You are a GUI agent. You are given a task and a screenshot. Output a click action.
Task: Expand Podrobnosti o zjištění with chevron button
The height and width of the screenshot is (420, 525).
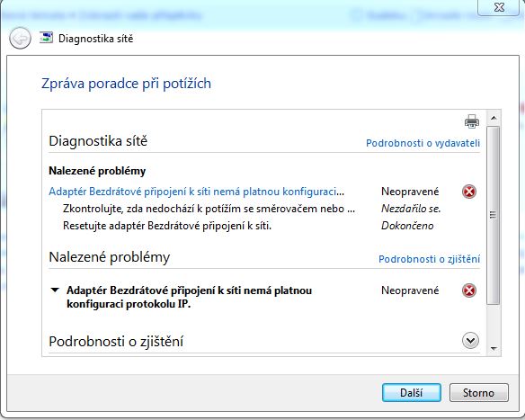[470, 341]
